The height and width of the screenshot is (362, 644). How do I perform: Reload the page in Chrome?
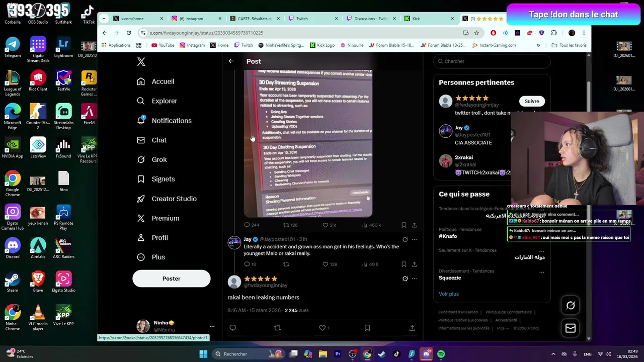(x=129, y=33)
